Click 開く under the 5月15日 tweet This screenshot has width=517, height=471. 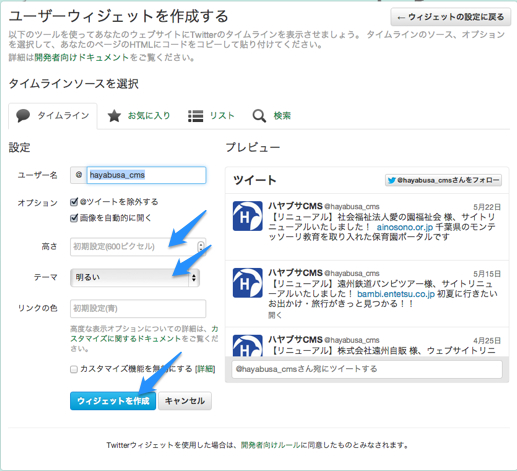point(275,315)
